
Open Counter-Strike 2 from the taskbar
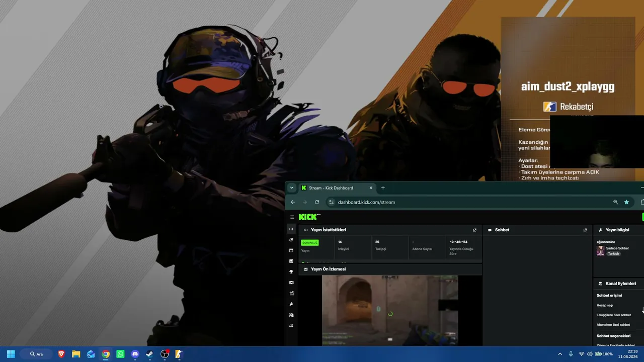179,354
